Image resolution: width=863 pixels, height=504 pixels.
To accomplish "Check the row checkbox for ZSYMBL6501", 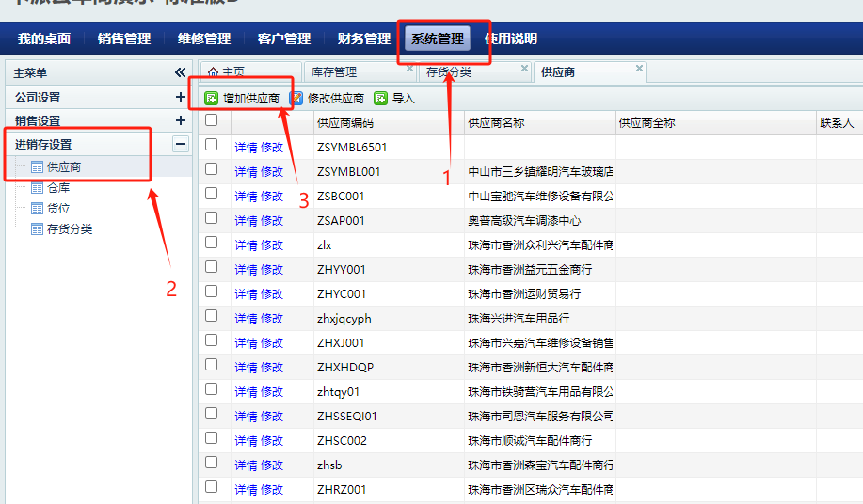I will (212, 145).
